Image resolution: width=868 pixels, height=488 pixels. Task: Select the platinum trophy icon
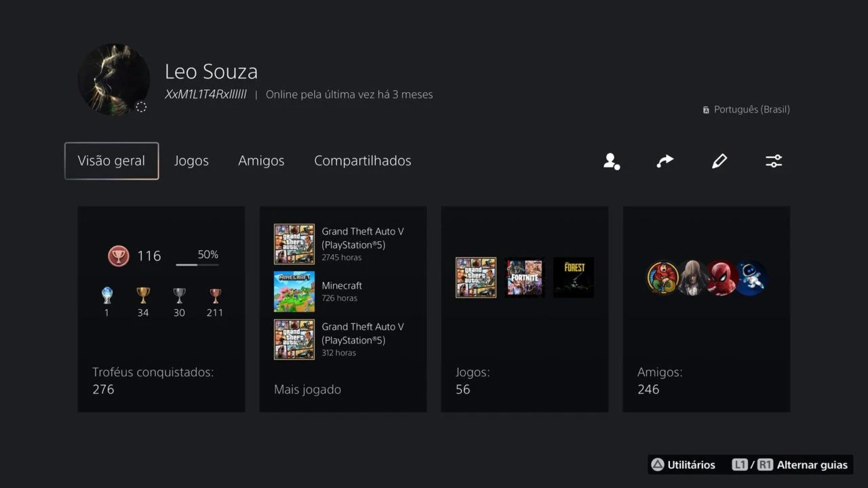107,296
